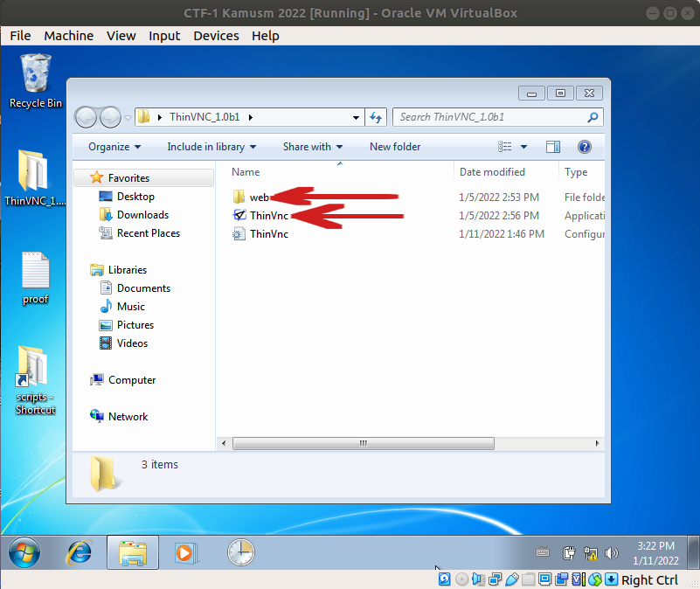The image size is (700, 589).
Task: Open VirtualBox Input menu
Action: pyautogui.click(x=164, y=36)
